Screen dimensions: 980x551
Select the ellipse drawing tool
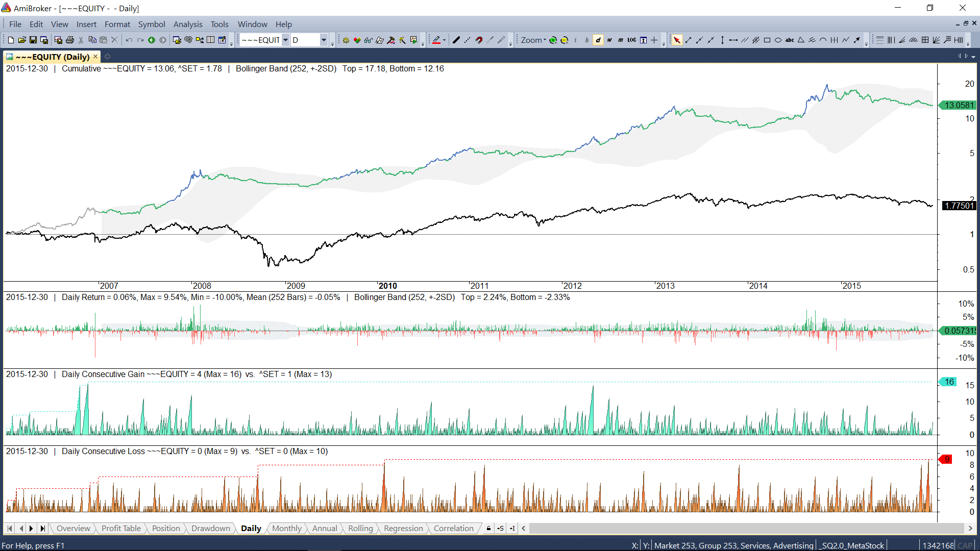click(778, 40)
